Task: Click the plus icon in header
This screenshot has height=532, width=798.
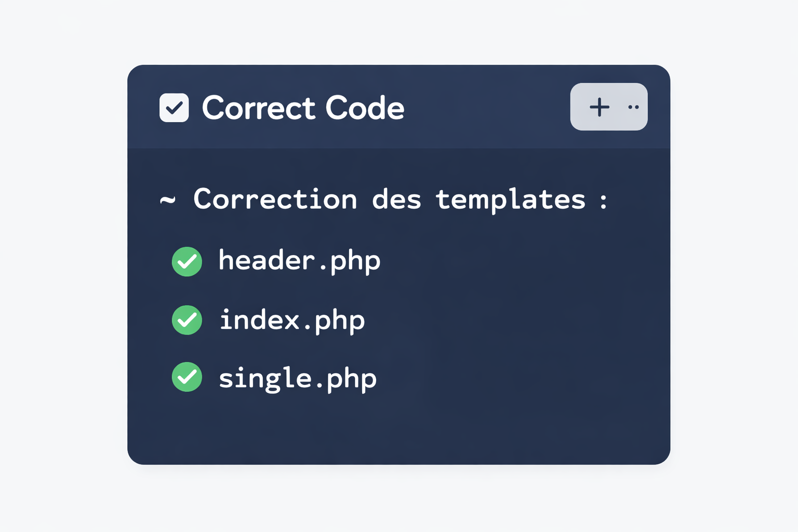Action: 599,107
